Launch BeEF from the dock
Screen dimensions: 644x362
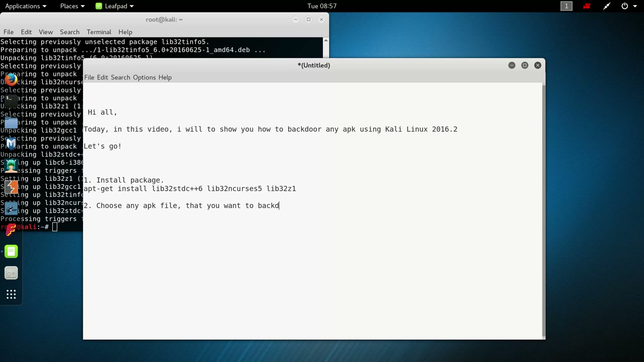(11, 209)
